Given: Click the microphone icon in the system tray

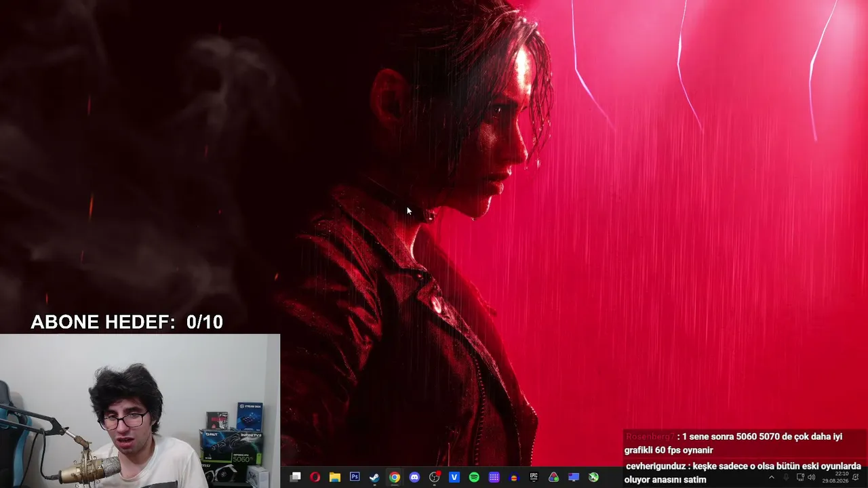Looking at the screenshot, I should pyautogui.click(x=786, y=477).
